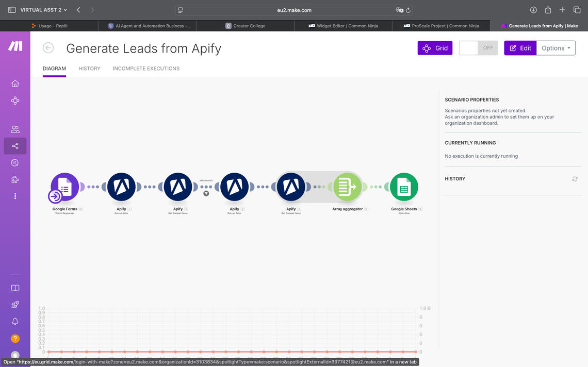Select the Apify 4 Get Dataset Items module
The image size is (588, 367).
(291, 187)
